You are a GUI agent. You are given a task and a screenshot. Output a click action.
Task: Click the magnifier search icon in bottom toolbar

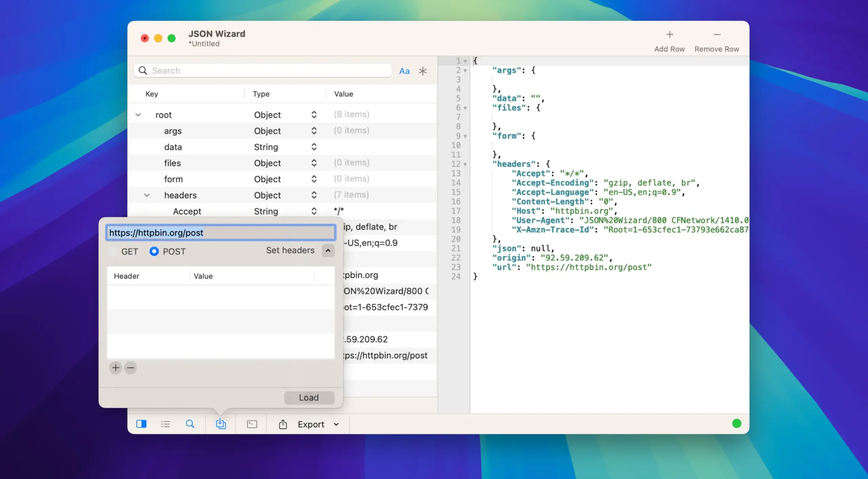[x=190, y=424]
